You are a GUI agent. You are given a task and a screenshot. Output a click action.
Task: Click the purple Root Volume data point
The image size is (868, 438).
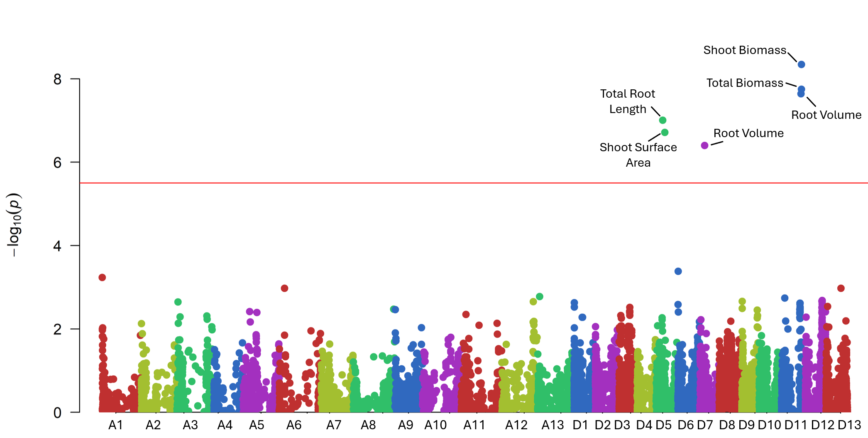coord(704,145)
